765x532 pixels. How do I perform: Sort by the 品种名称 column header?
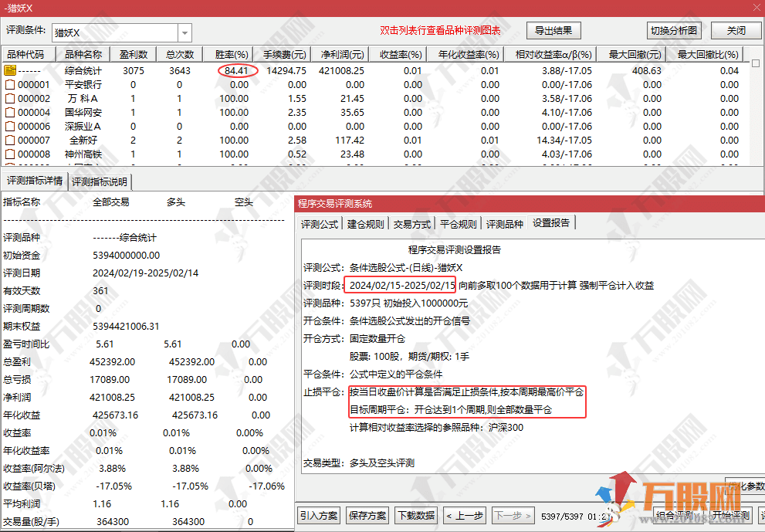coord(83,54)
